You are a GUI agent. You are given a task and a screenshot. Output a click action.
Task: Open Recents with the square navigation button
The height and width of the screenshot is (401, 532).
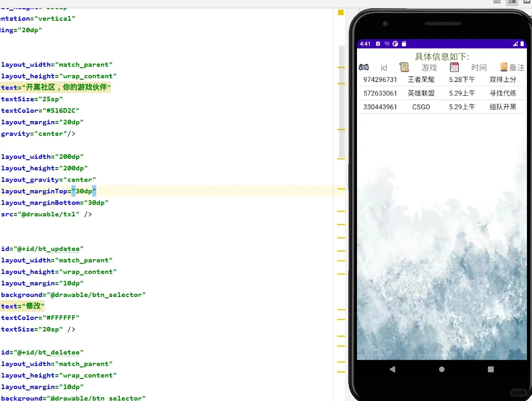click(x=491, y=369)
